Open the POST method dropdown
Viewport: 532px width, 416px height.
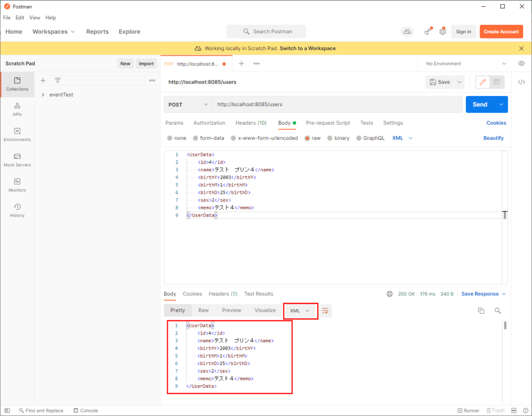point(188,104)
